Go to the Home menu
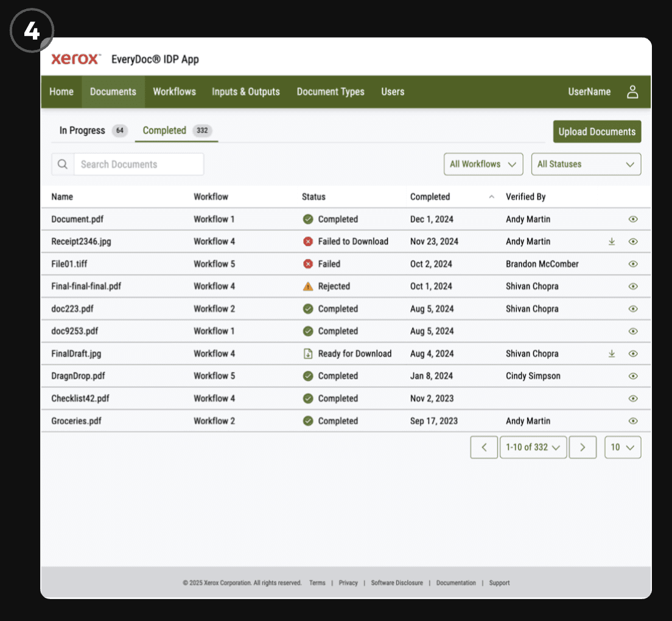Viewport: 672px width, 621px height. coord(61,92)
